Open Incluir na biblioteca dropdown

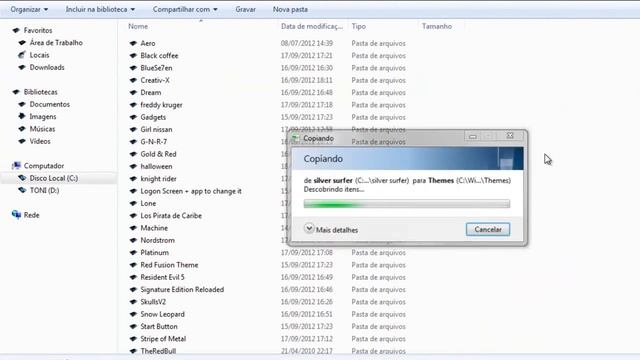[100, 9]
